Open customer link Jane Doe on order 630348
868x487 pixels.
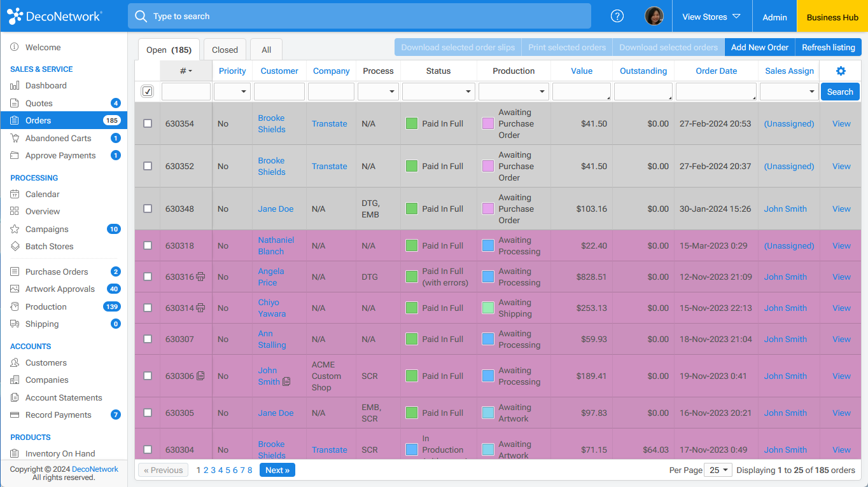pyautogui.click(x=276, y=209)
